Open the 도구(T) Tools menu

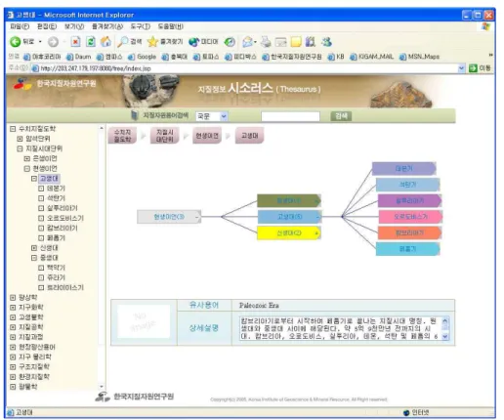(x=141, y=26)
